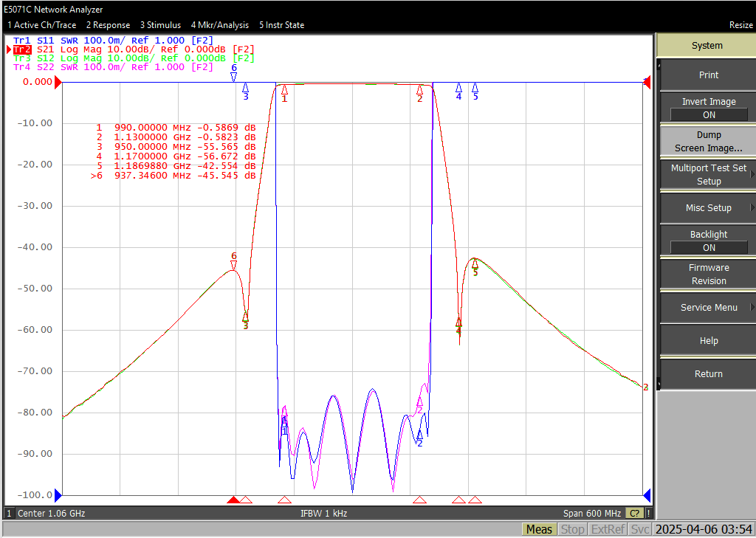Click marker 5 triangle on frequency axis
Screen dimensions: 756x538
click(475, 500)
